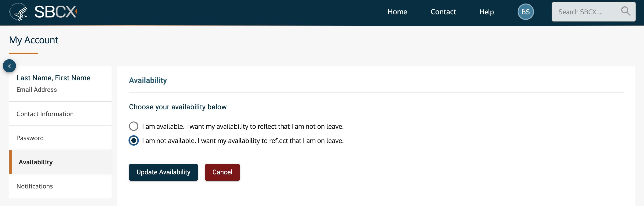Click the 'I am on leave' label text

coord(243,141)
